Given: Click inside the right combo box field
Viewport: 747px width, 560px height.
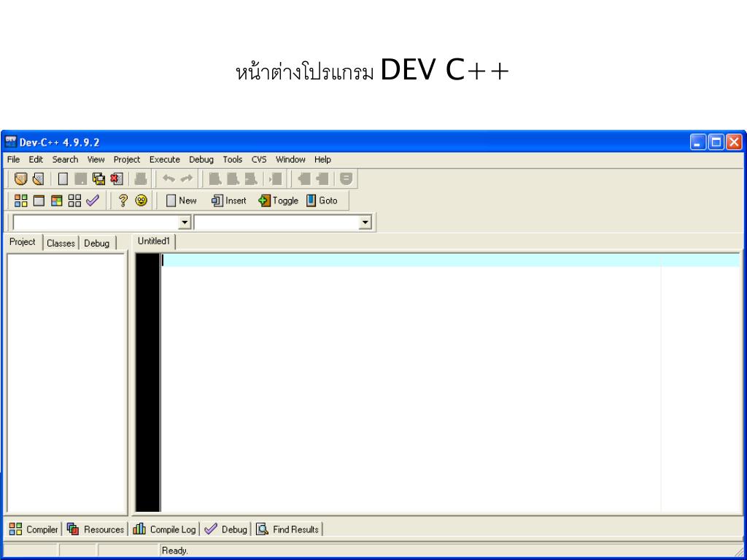Looking at the screenshot, I should coord(276,222).
